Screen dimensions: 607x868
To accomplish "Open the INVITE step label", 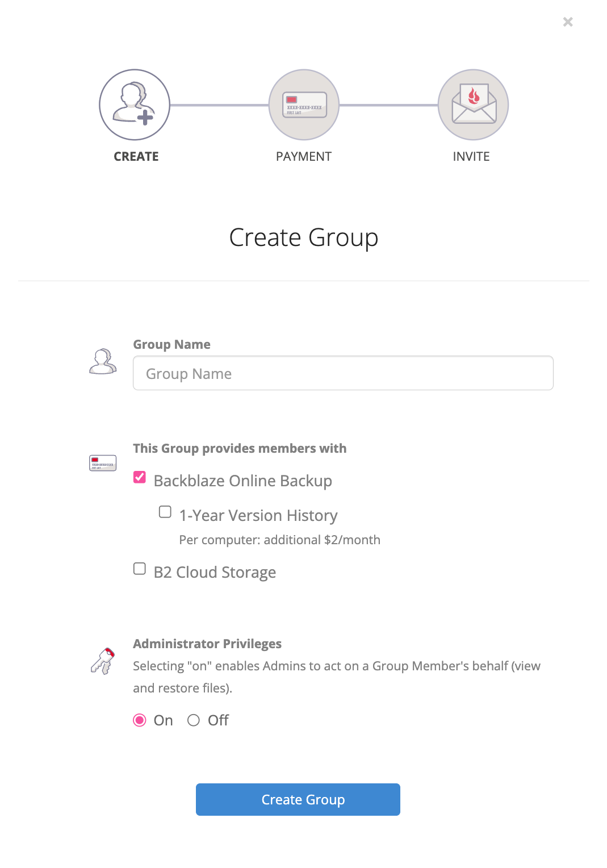I will tap(471, 156).
